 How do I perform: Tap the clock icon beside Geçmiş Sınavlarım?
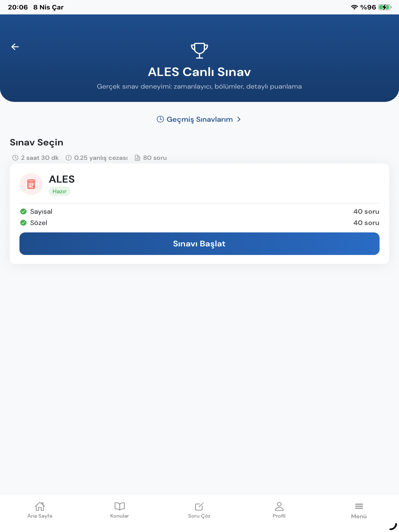(160, 119)
